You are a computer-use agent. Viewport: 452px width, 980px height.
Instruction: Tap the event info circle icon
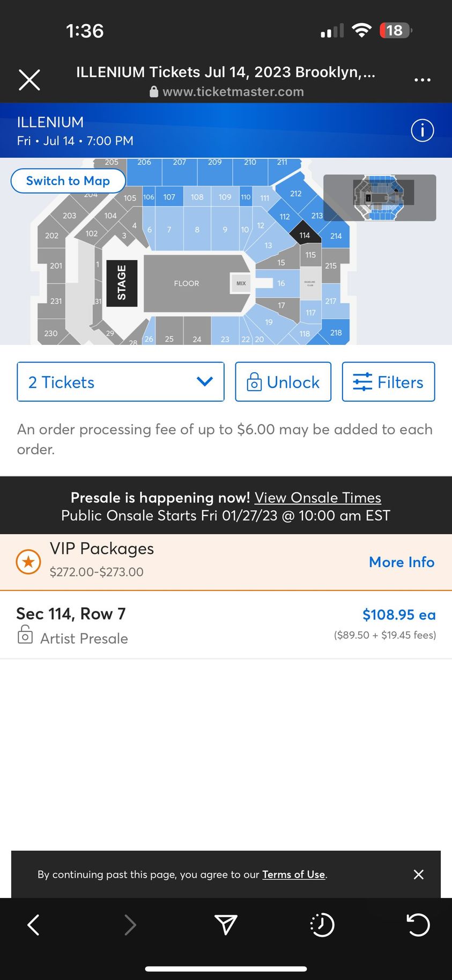[422, 130]
